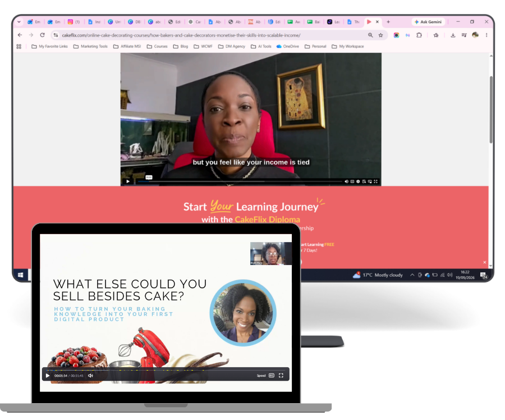Open the taskbar notification center icon

click(484, 275)
